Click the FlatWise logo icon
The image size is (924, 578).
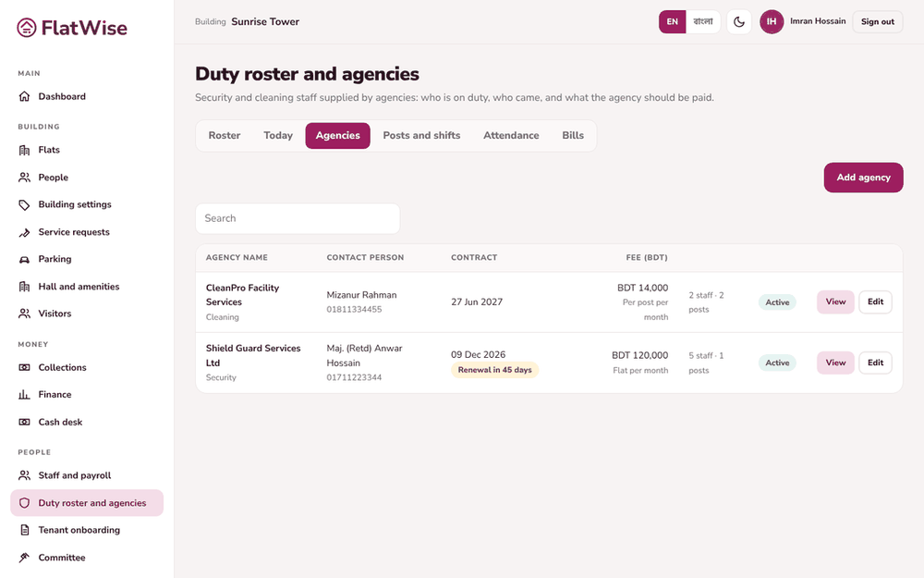coord(27,28)
